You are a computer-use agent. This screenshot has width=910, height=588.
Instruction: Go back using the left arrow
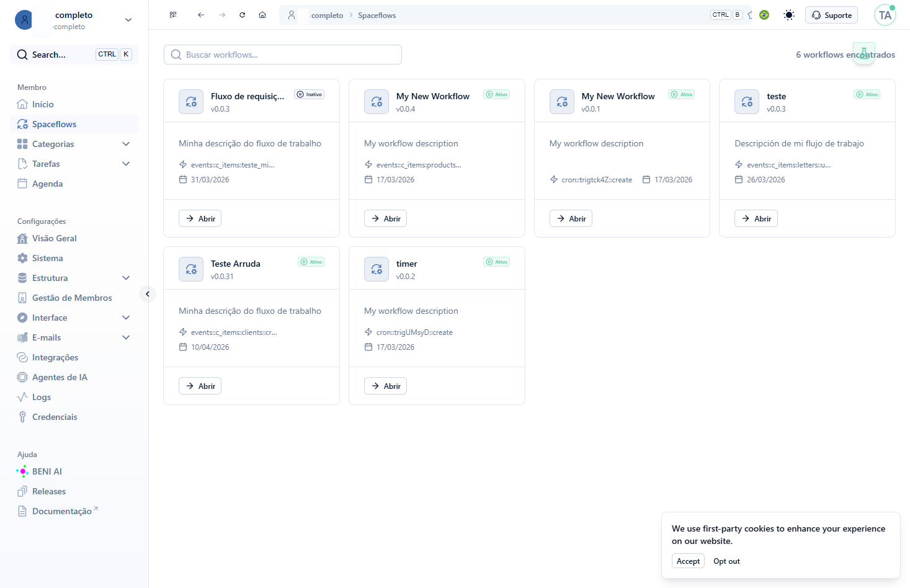(x=201, y=15)
